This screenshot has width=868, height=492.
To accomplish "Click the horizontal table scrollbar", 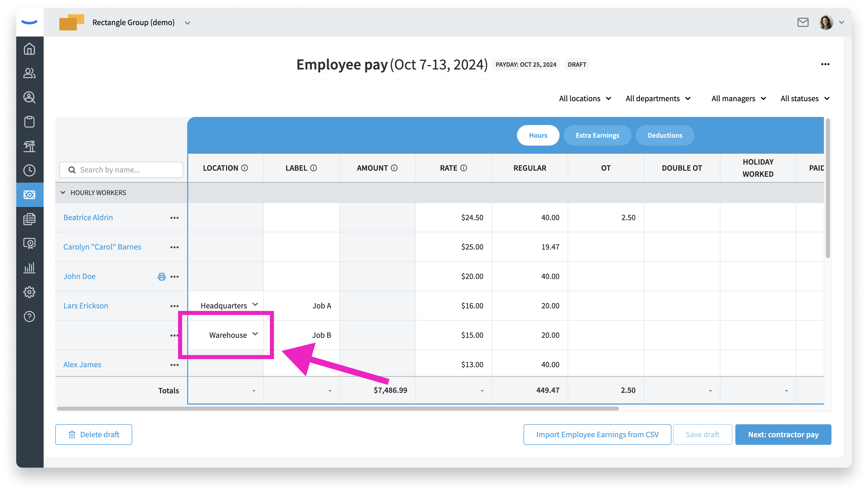I will pyautogui.click(x=338, y=408).
